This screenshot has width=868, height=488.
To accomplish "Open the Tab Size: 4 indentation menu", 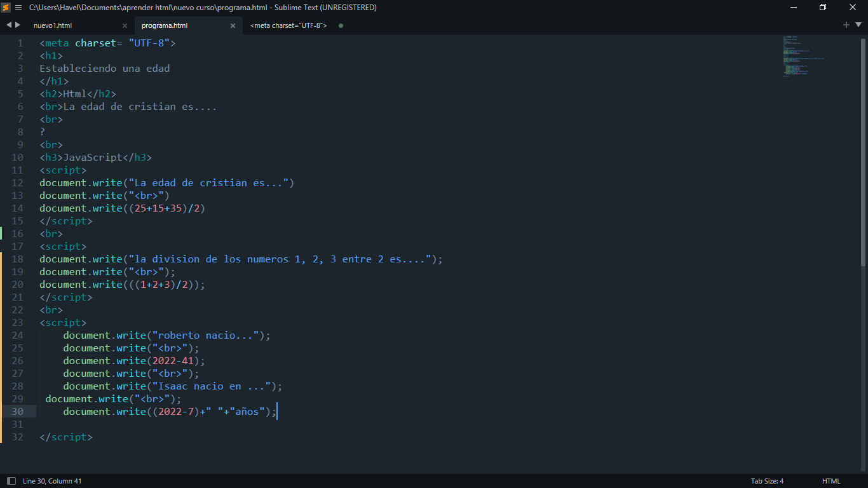I will (x=767, y=481).
